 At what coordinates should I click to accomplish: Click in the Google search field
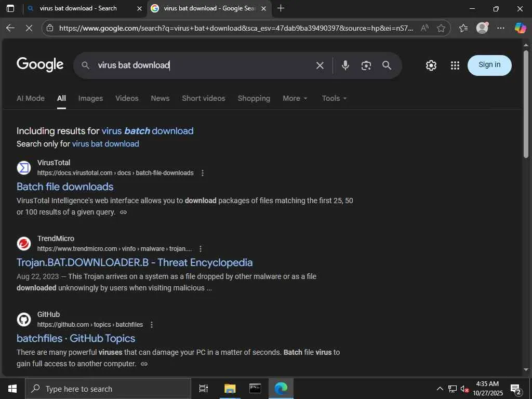point(204,65)
